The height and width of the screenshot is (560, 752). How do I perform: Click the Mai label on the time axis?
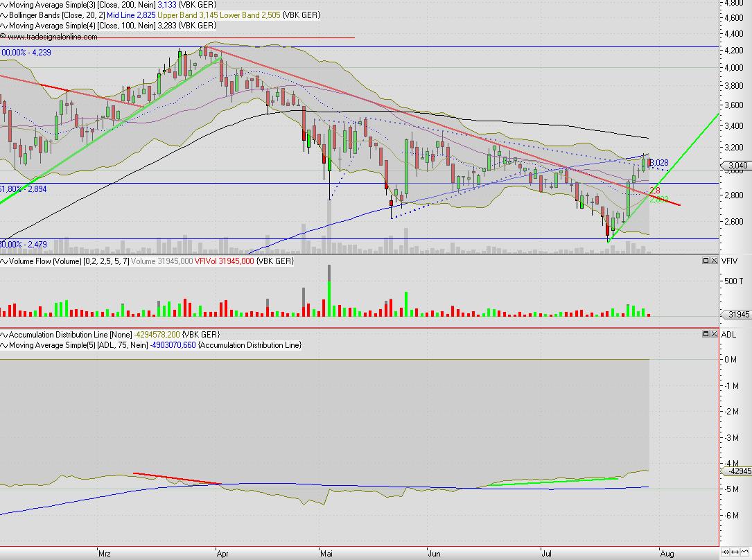click(x=326, y=554)
